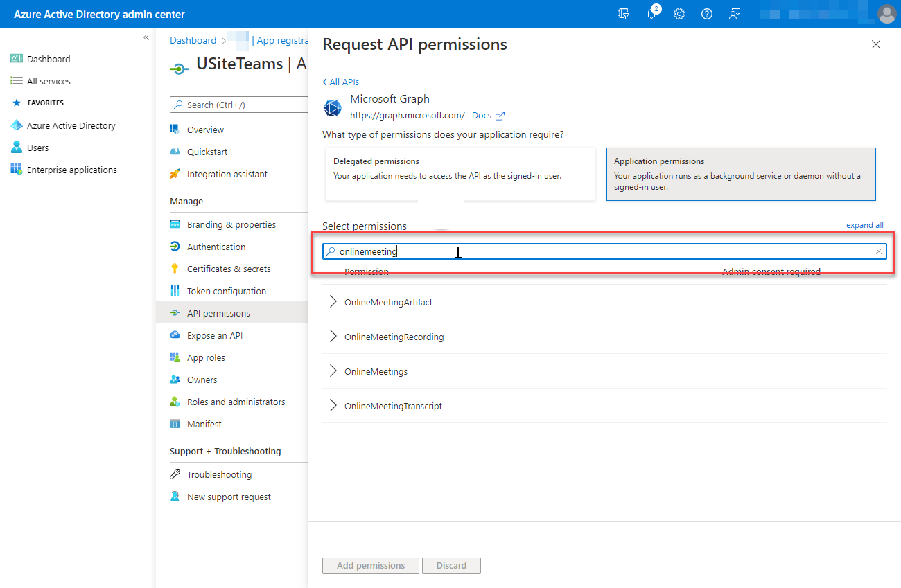The image size is (901, 588).
Task: Open notifications bell icon
Action: coord(651,14)
